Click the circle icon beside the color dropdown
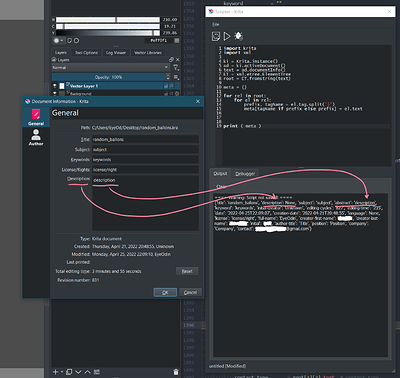 (x=76, y=41)
